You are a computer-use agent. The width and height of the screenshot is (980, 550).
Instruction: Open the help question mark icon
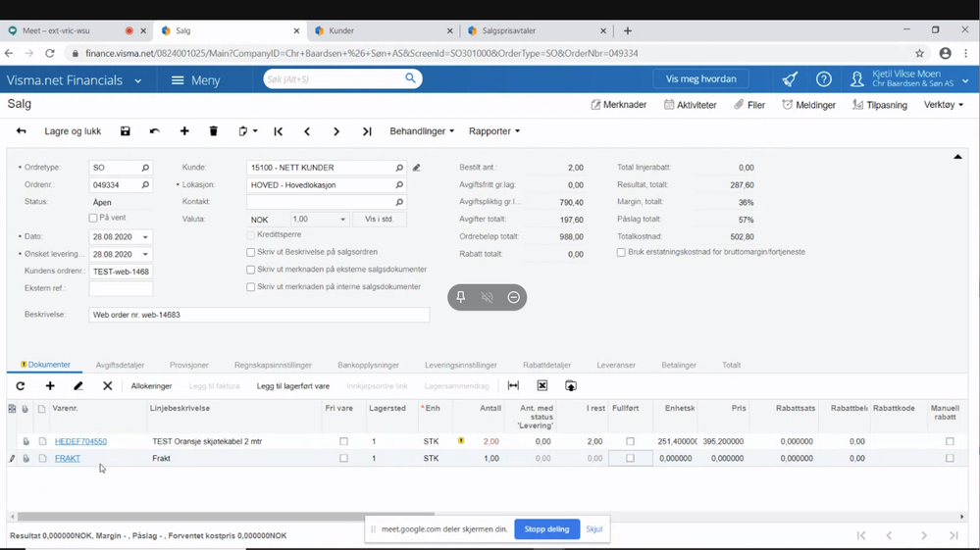tap(824, 79)
